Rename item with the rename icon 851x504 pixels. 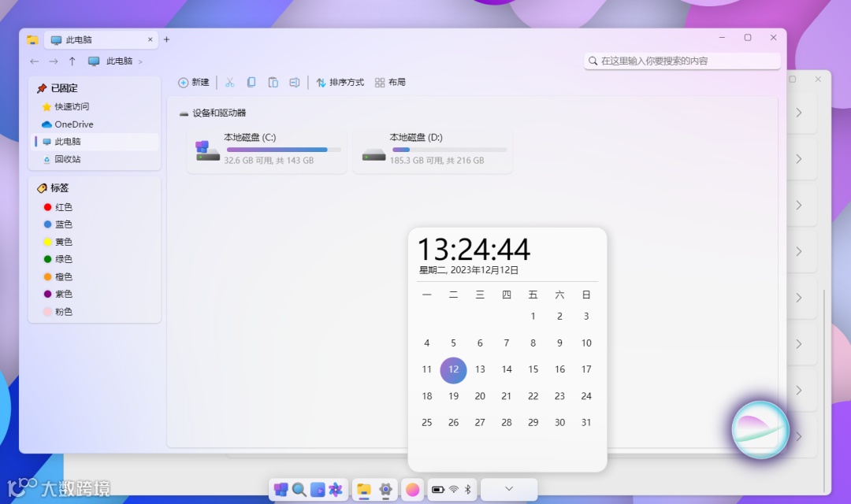click(294, 83)
